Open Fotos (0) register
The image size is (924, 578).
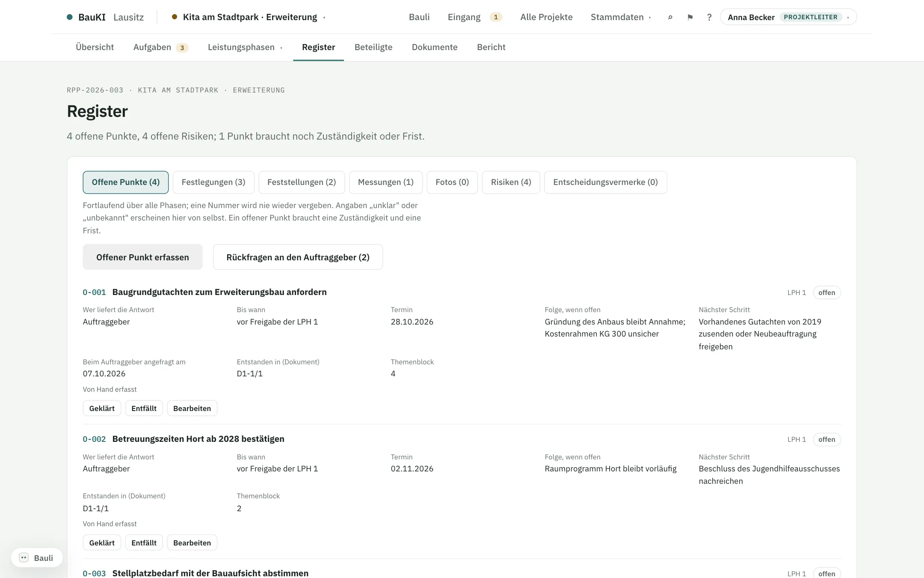pyautogui.click(x=452, y=182)
